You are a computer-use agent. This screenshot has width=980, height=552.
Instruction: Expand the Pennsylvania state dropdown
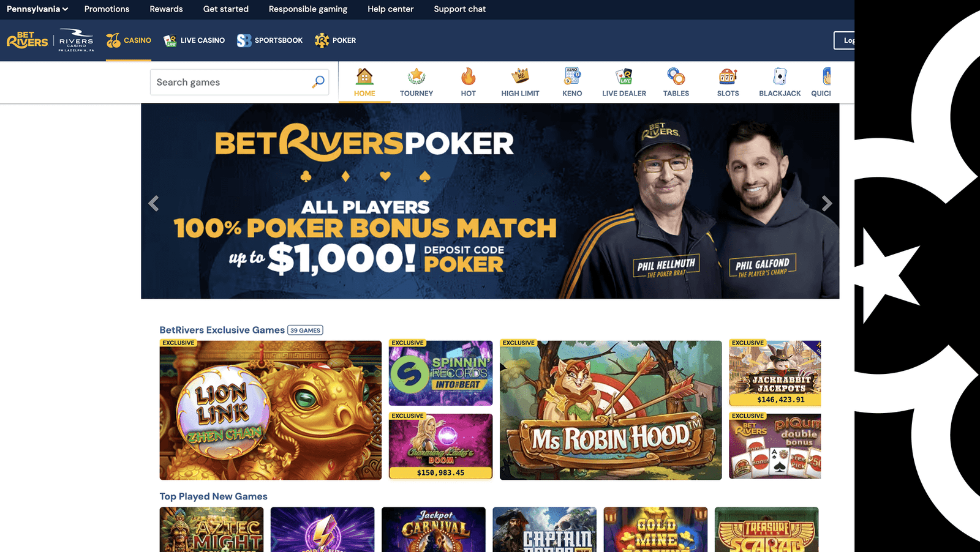tap(37, 9)
